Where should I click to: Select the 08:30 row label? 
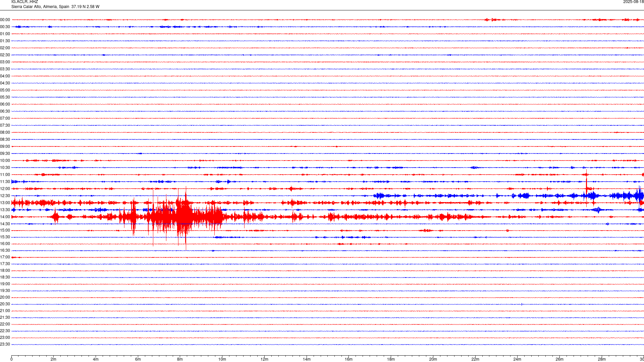[5, 139]
